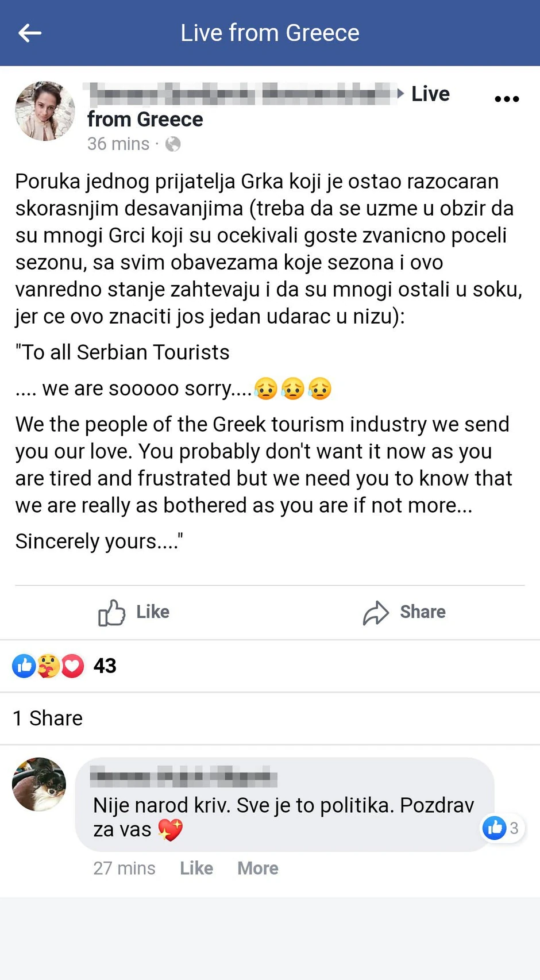Open the three-dots post options menu
The width and height of the screenshot is (540, 980).
click(x=507, y=99)
